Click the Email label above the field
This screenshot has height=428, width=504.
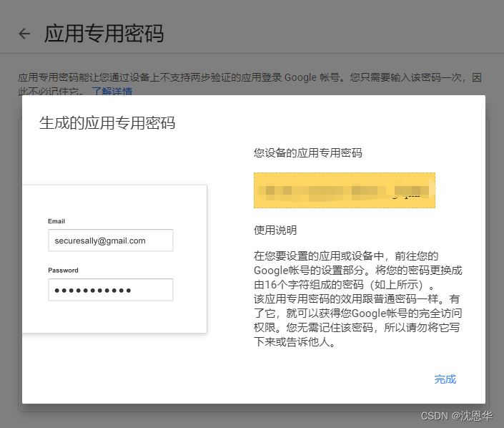56,221
